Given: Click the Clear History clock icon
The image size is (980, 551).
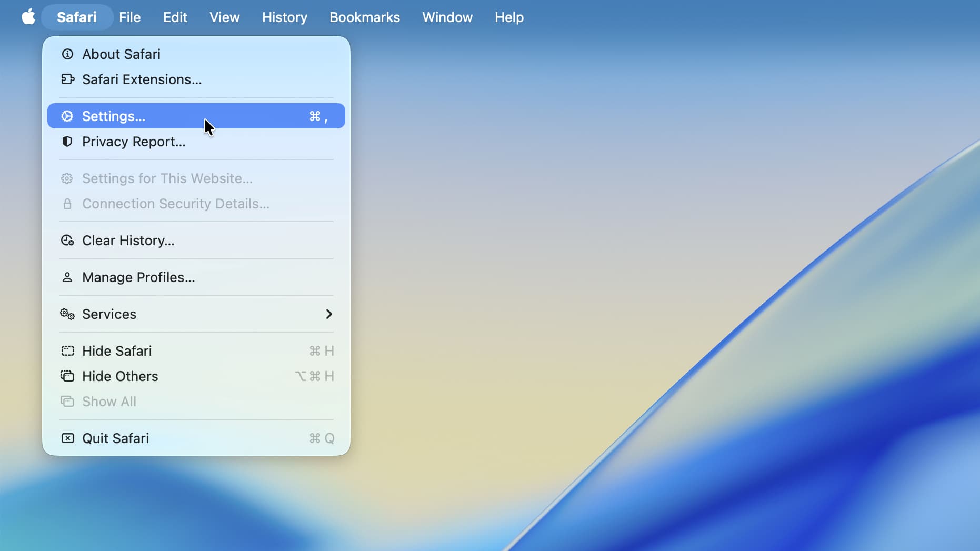Looking at the screenshot, I should 67,241.
